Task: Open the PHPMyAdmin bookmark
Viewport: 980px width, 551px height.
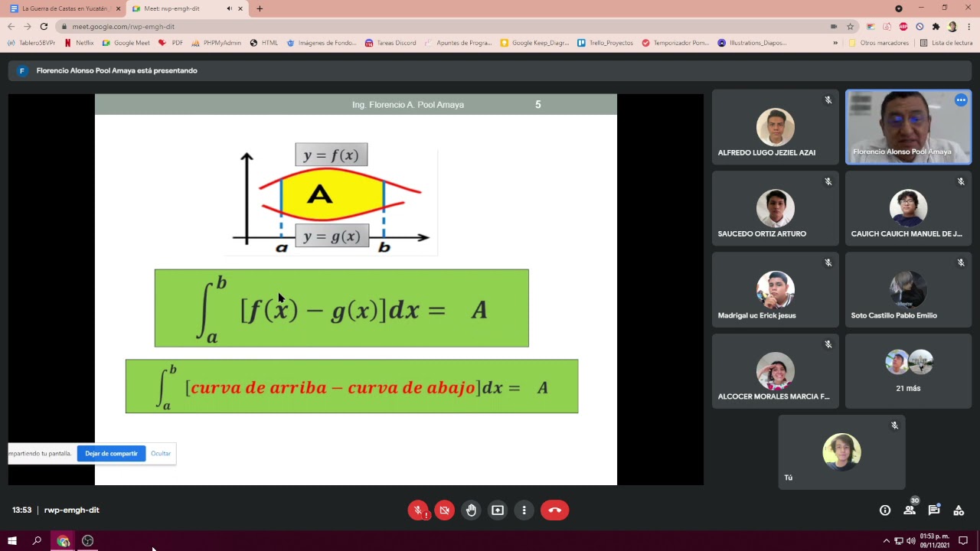Action: click(x=216, y=43)
